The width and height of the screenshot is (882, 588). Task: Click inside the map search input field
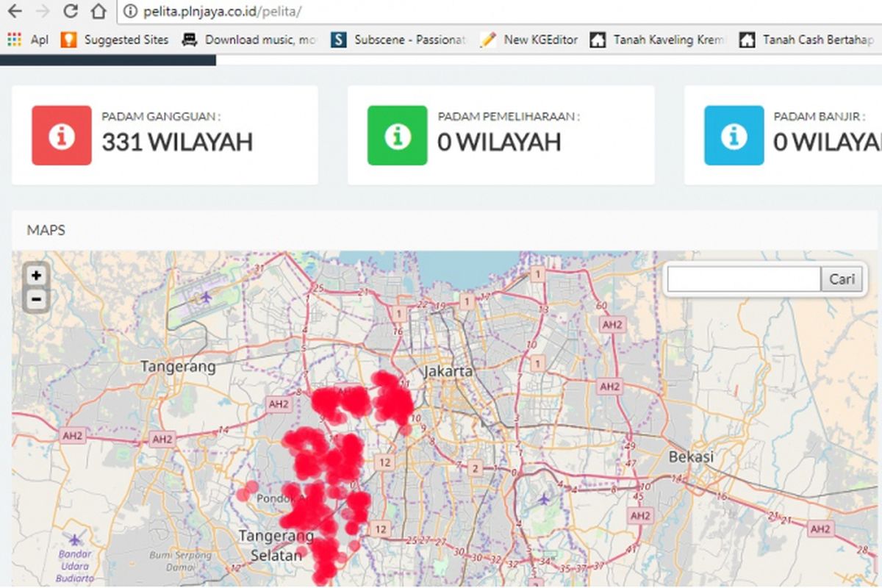point(742,279)
